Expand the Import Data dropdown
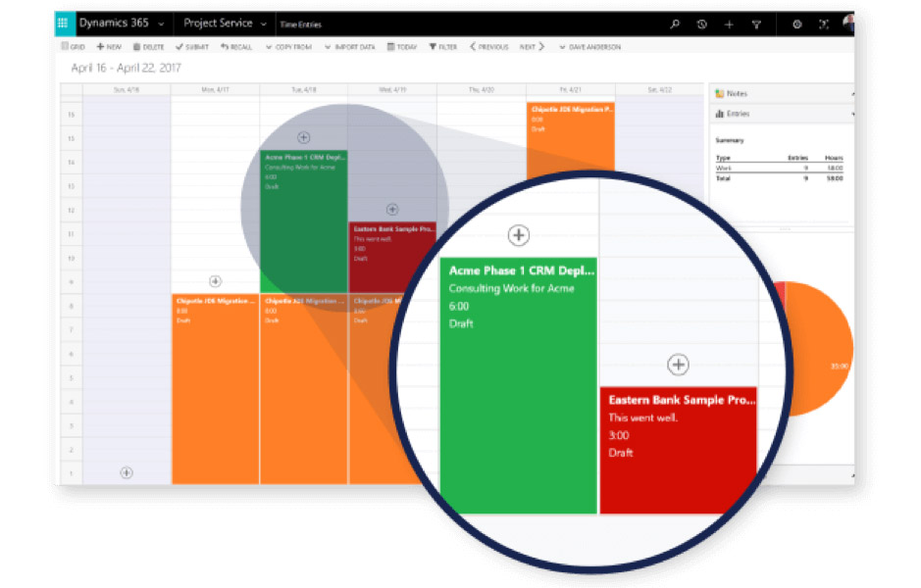 click(350, 47)
